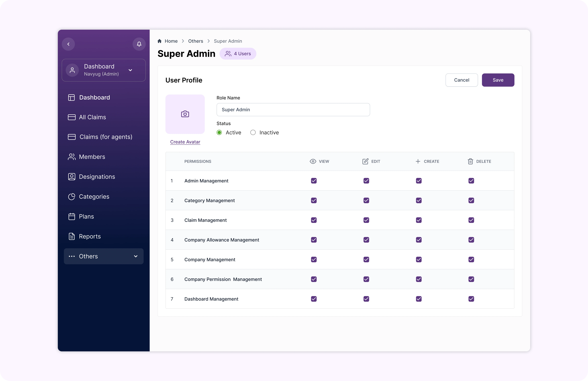Viewport: 588px width, 381px height.
Task: Click the home icon in breadcrumb
Action: (160, 41)
